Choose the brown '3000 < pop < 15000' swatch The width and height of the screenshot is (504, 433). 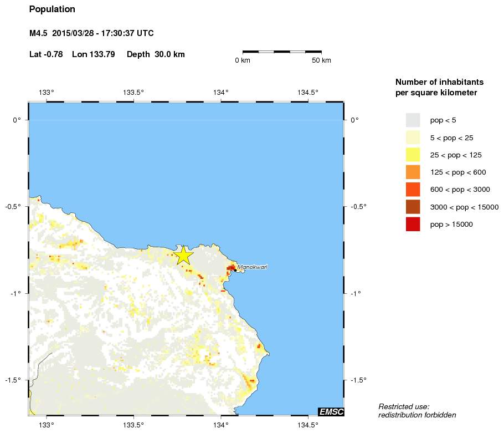413,207
